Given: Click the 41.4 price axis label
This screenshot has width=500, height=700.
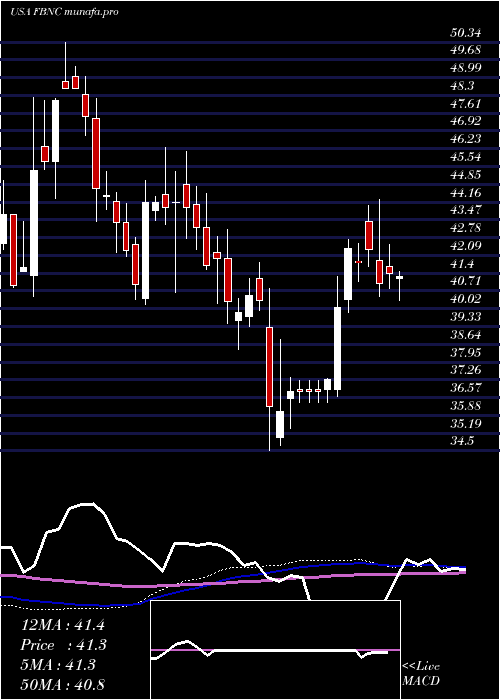Looking at the screenshot, I should tap(462, 263).
